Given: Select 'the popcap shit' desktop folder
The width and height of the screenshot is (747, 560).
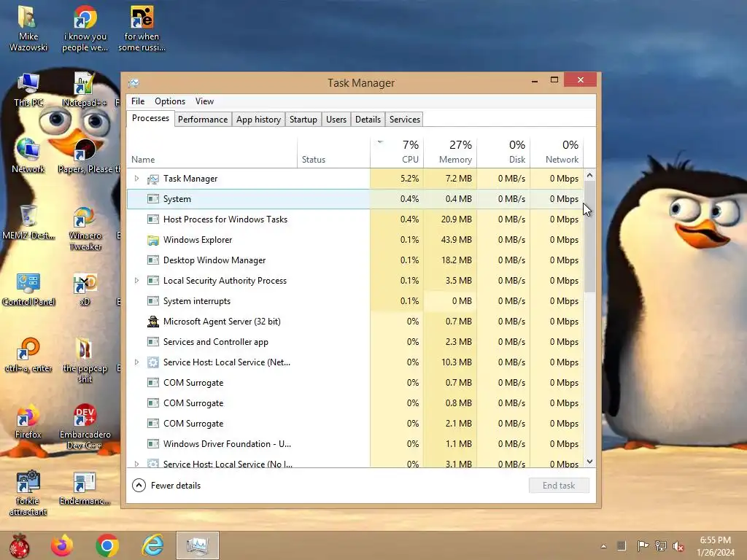Looking at the screenshot, I should click(85, 360).
